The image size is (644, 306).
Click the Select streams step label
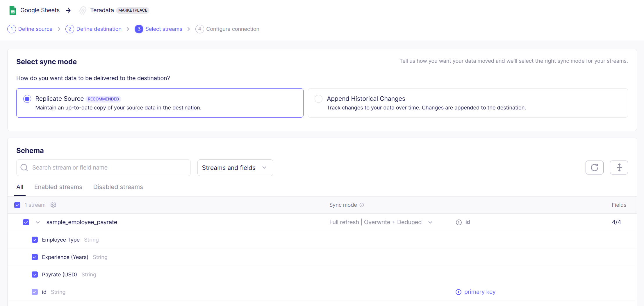point(164,29)
